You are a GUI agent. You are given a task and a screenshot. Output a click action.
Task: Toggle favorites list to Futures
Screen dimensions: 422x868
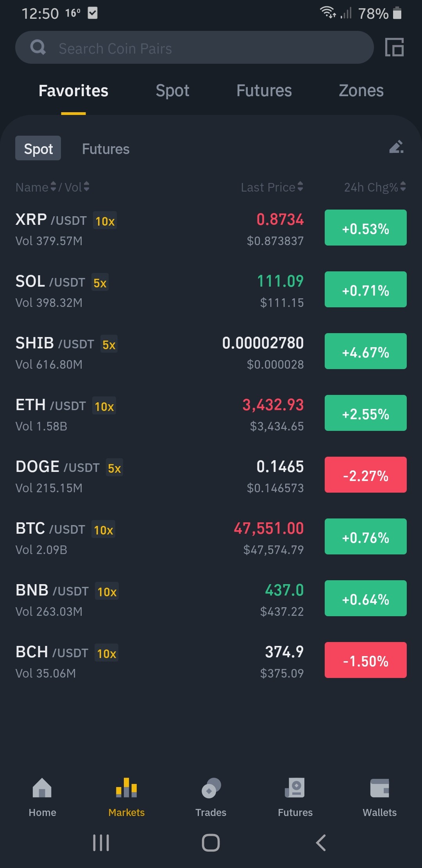coord(105,149)
